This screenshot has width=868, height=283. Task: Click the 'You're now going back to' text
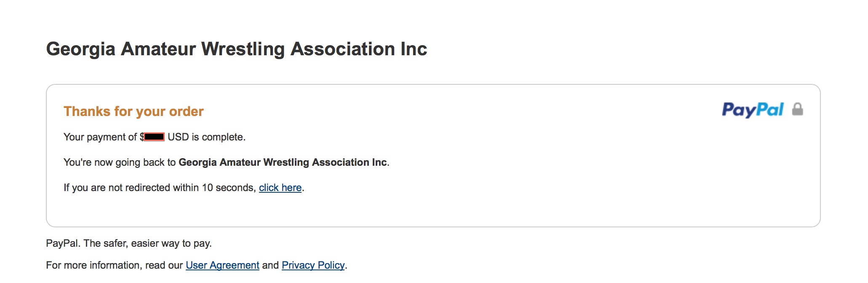coord(119,162)
